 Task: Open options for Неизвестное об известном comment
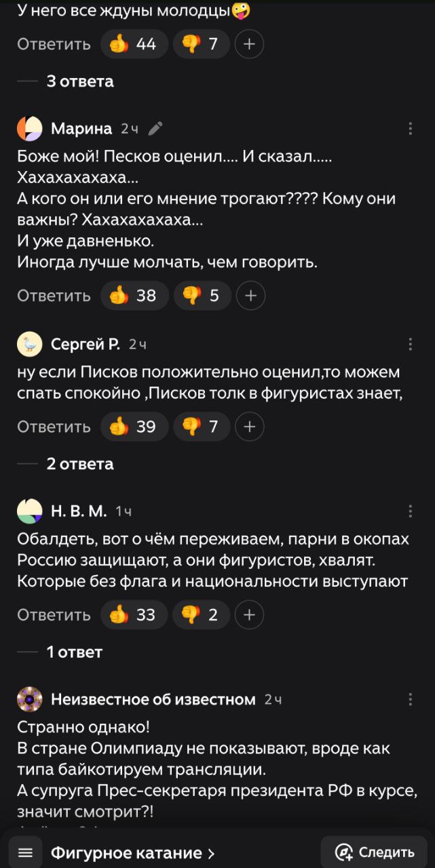point(410,700)
